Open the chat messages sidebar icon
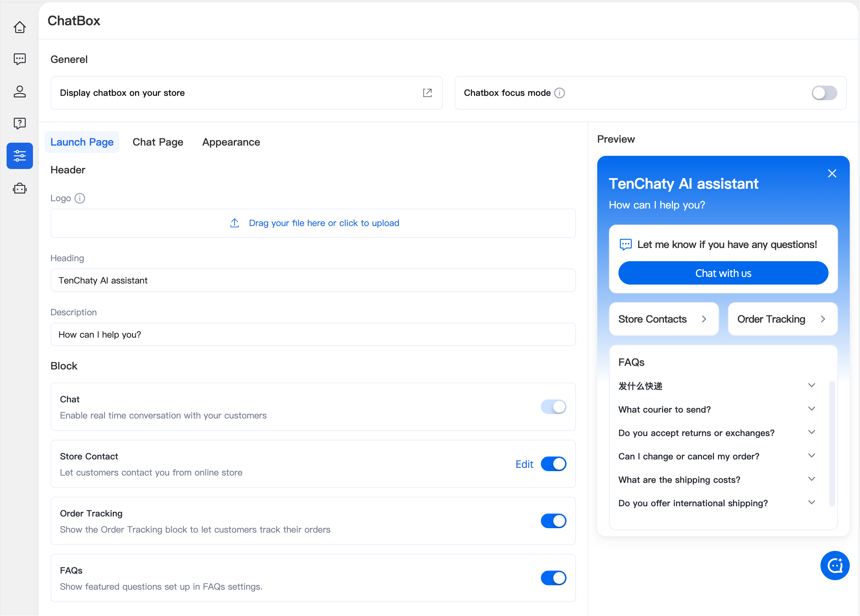Viewport: 860px width, 616px height. point(20,59)
